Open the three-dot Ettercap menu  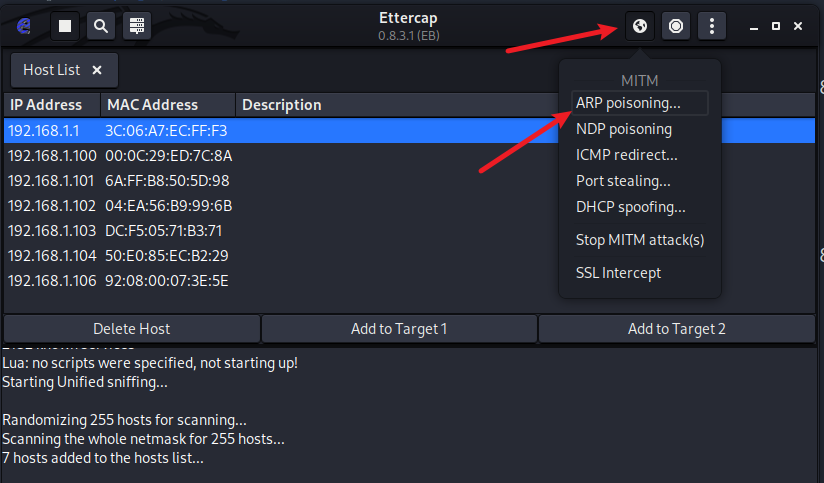pos(712,26)
